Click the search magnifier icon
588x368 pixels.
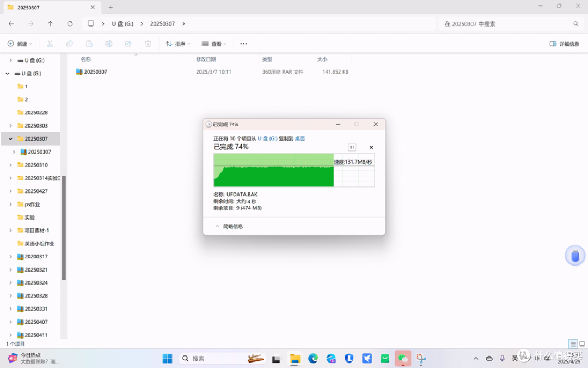[575, 23]
